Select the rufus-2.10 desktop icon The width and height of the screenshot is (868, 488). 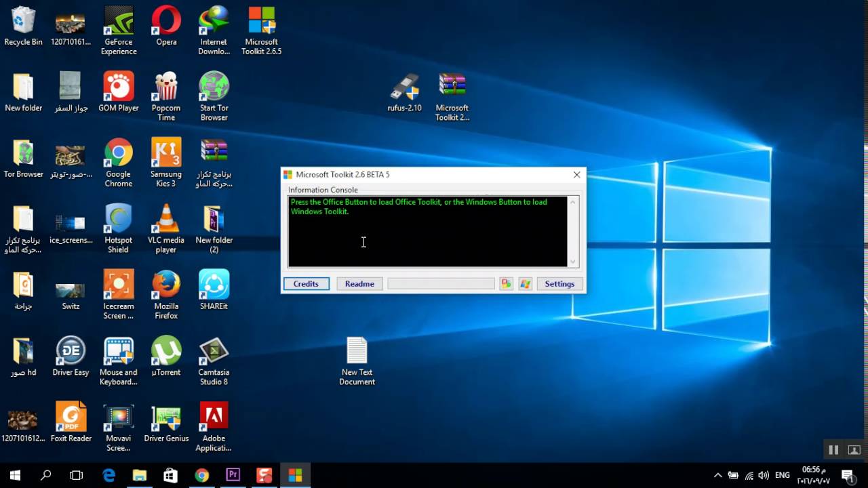point(405,92)
